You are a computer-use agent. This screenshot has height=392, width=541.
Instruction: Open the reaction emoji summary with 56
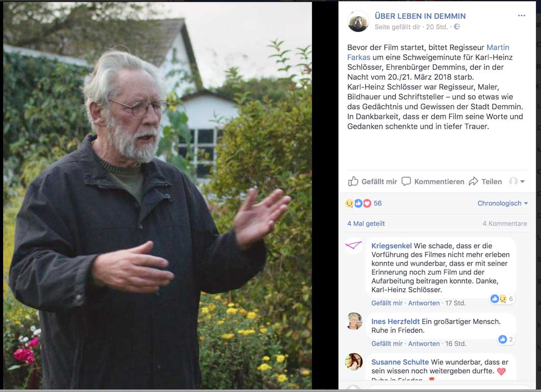click(x=364, y=203)
